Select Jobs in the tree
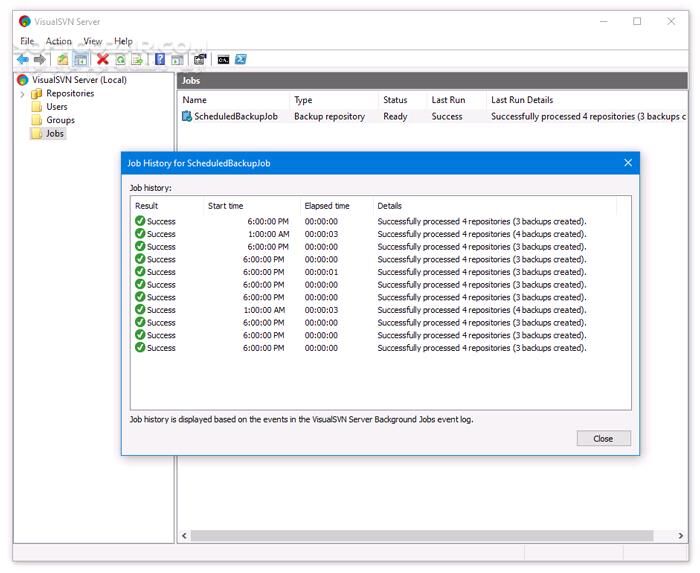 pyautogui.click(x=55, y=133)
